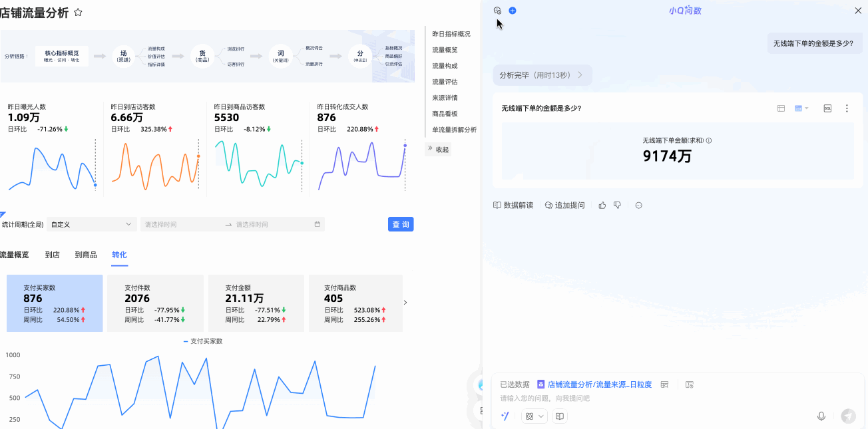Viewport: 868px width, 429px height.
Task: Select 支付买家数 metric card
Action: [x=55, y=303]
